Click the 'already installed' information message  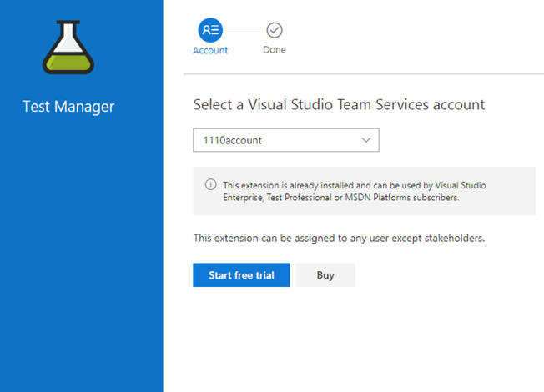coord(355,191)
